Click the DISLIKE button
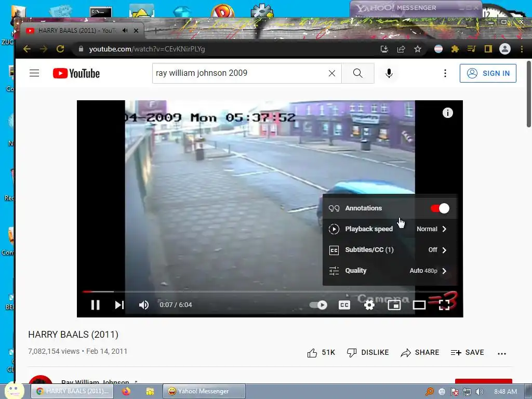The height and width of the screenshot is (399, 532). pos(368,353)
